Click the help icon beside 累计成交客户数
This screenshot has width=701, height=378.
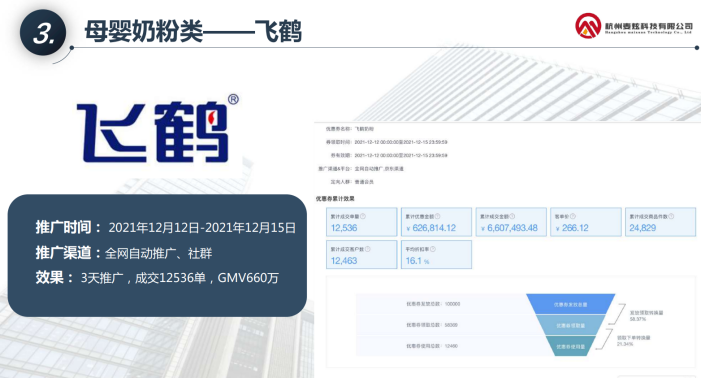[367, 249]
